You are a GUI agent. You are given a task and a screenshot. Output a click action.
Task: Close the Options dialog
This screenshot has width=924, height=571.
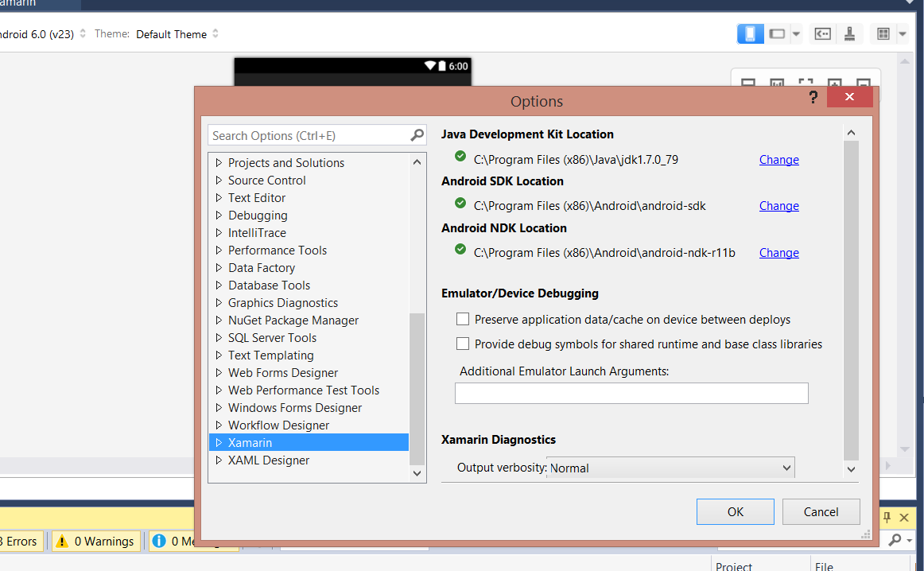(849, 97)
